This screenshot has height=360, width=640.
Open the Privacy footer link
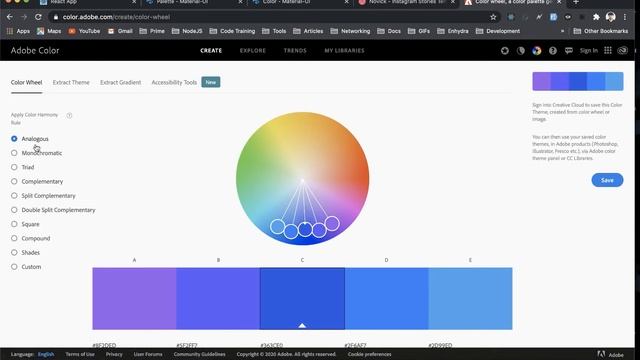(114, 354)
